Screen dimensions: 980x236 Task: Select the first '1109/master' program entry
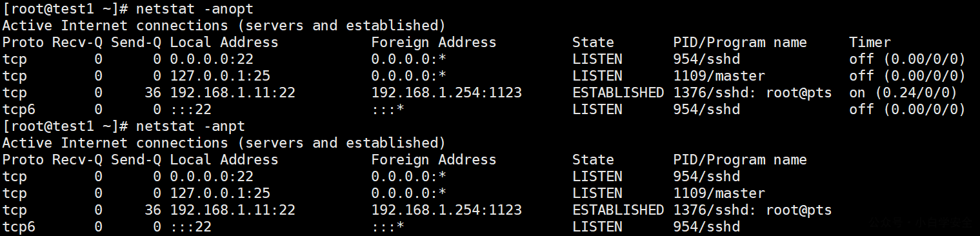click(719, 76)
